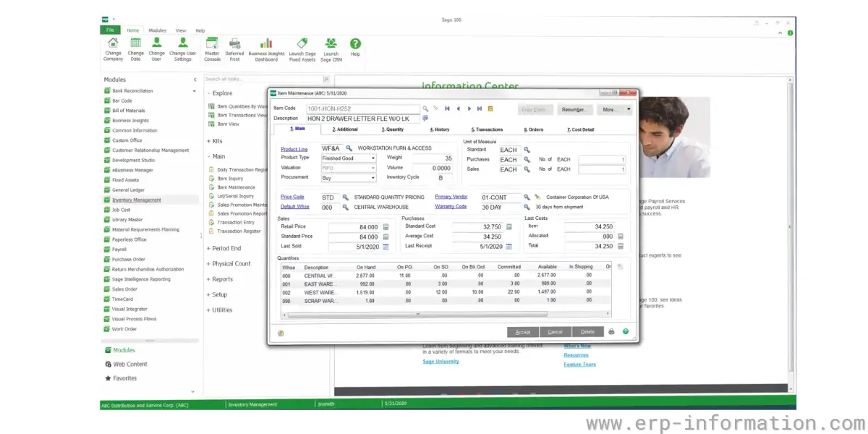Go to first item record arrow
The width and height of the screenshot is (868, 434).
447,109
